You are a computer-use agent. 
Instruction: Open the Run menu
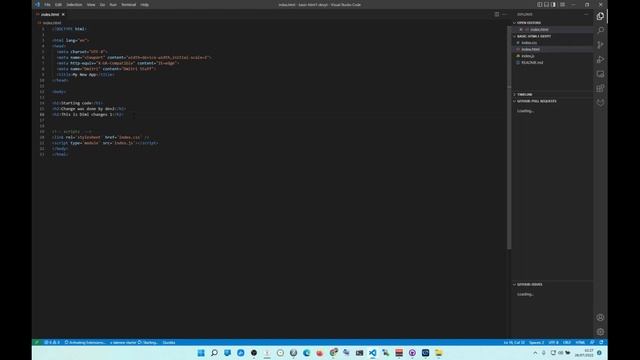(113, 4)
